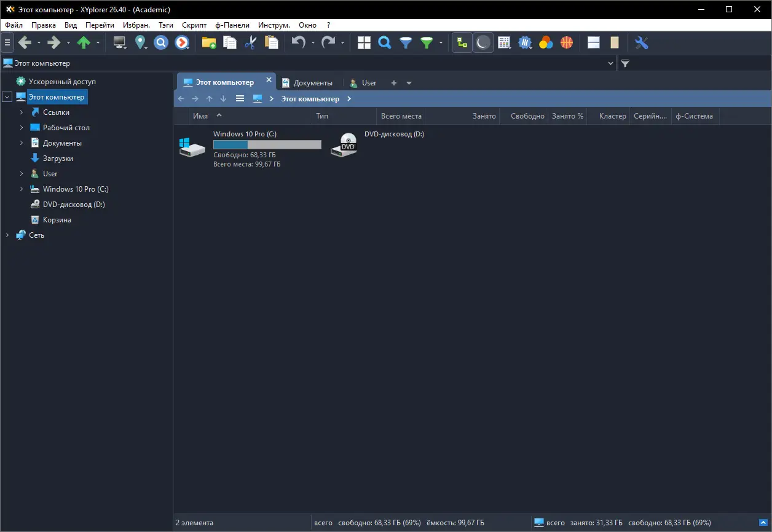Toggle the Dark Mode moon button

483,42
